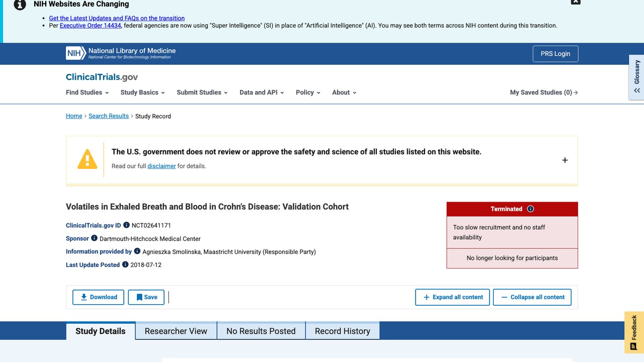
Task: Click info icon next to Last Update Posted
Action: click(125, 264)
